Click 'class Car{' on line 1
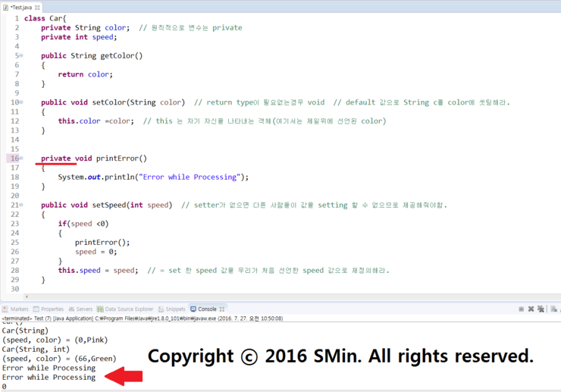561x392 pixels. tap(45, 18)
